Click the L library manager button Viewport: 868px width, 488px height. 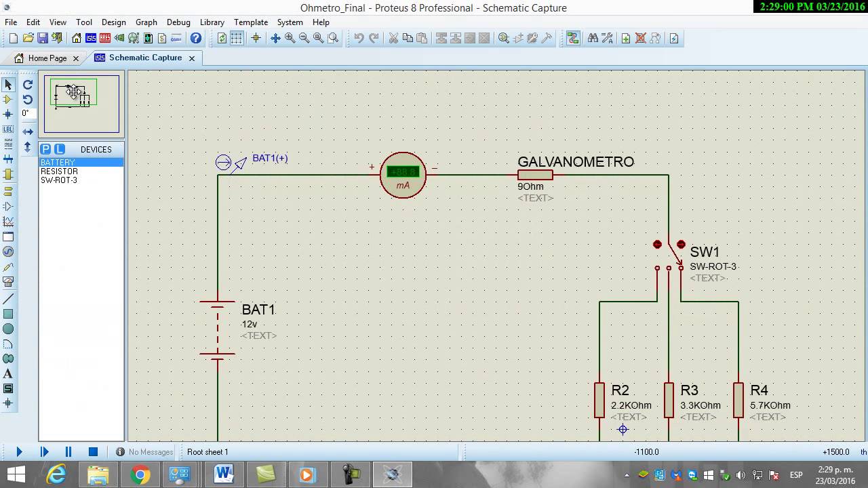point(60,149)
